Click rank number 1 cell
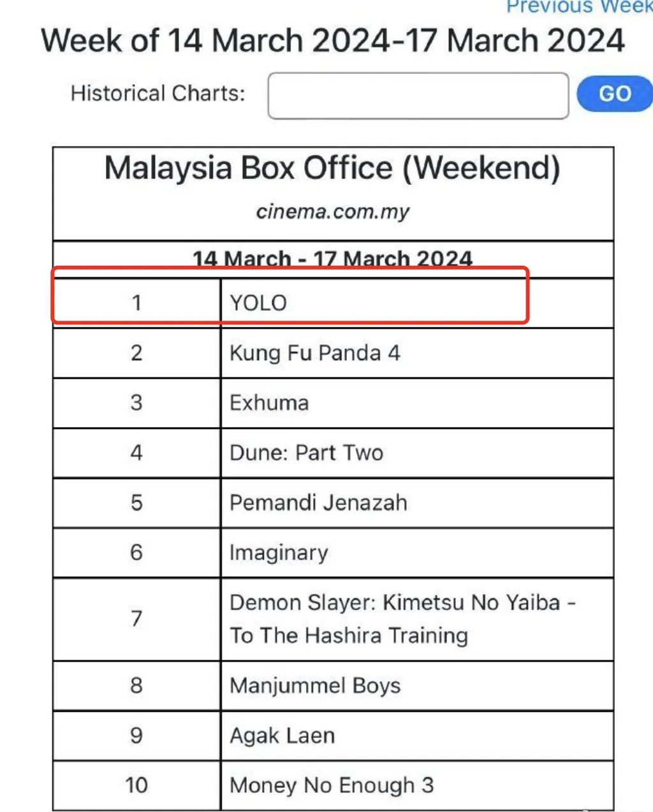The height and width of the screenshot is (812, 653). point(136,303)
